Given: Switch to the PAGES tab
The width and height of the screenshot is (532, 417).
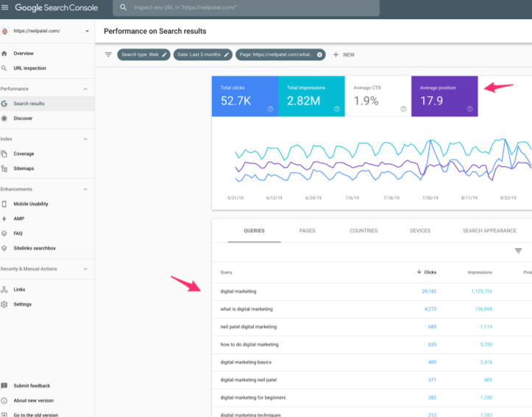Looking at the screenshot, I should [x=307, y=231].
